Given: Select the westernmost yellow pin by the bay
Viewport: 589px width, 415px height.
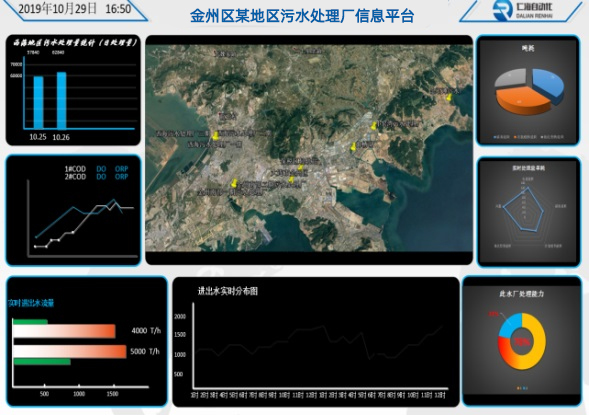Looking at the screenshot, I should click(x=216, y=136).
